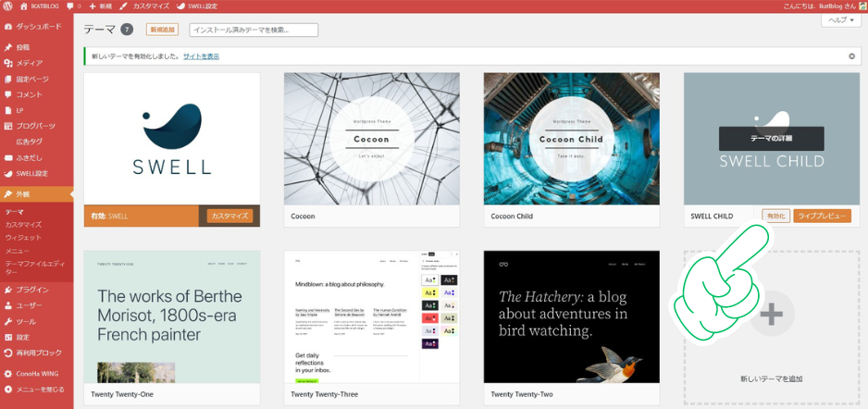Click the 新規 plus item in admin bar
868x409 pixels.
100,6
